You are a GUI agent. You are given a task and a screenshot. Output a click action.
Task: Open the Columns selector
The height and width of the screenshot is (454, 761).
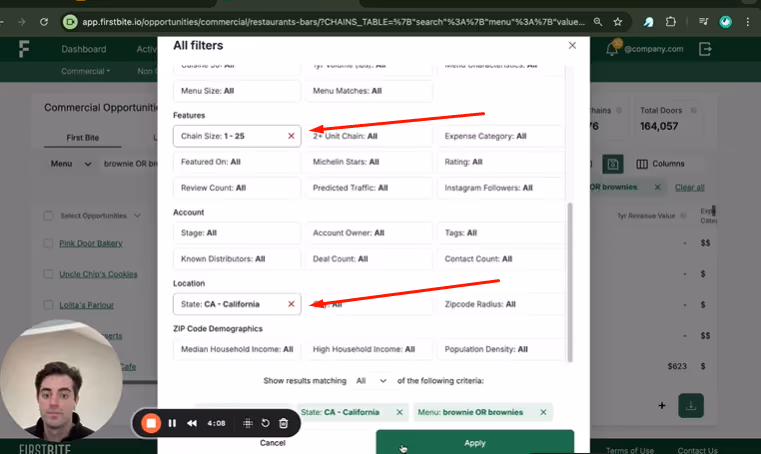tap(660, 164)
